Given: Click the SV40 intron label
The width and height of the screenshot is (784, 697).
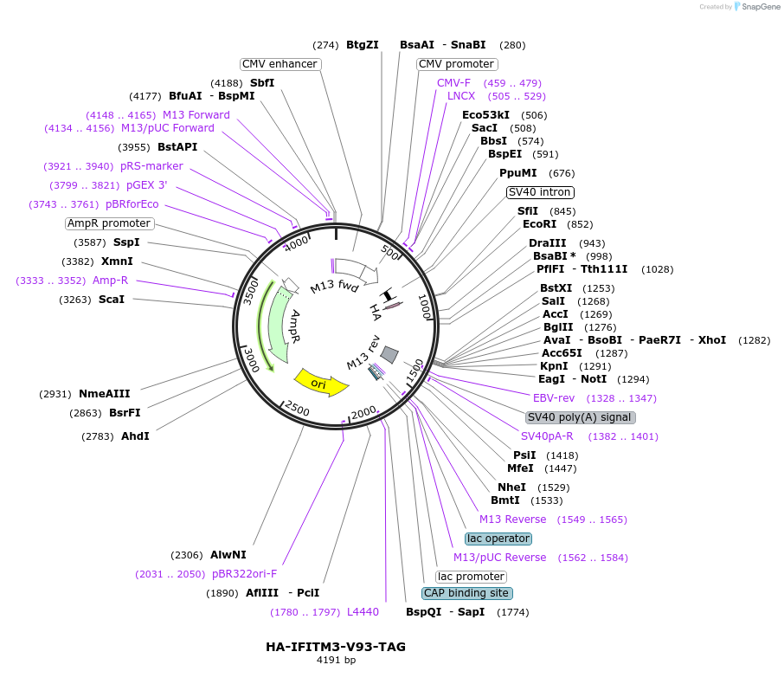Looking at the screenshot, I should point(540,192).
